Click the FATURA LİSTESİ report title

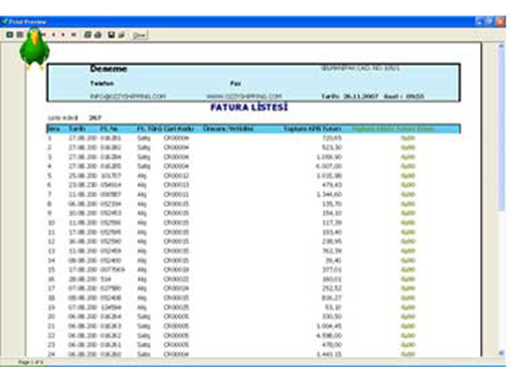(249, 107)
